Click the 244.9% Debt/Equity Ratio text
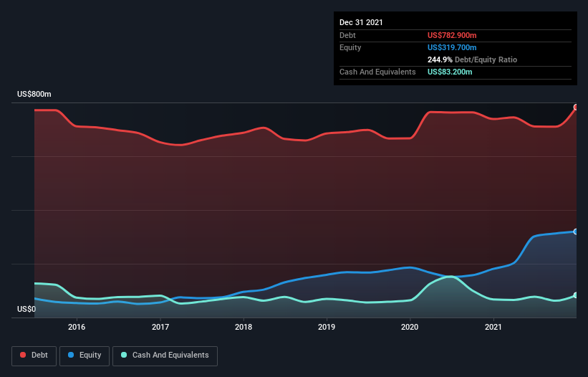The height and width of the screenshot is (377, 588). pos(472,59)
